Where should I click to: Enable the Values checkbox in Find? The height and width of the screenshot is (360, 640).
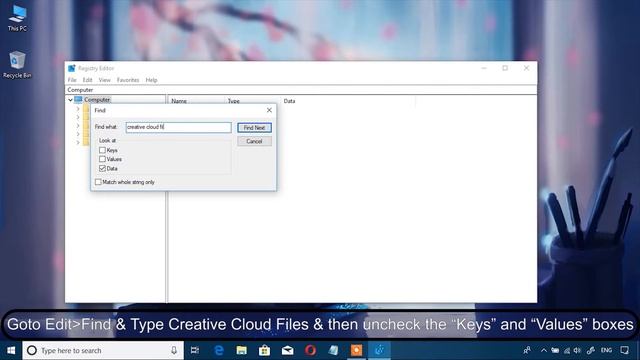coord(102,159)
